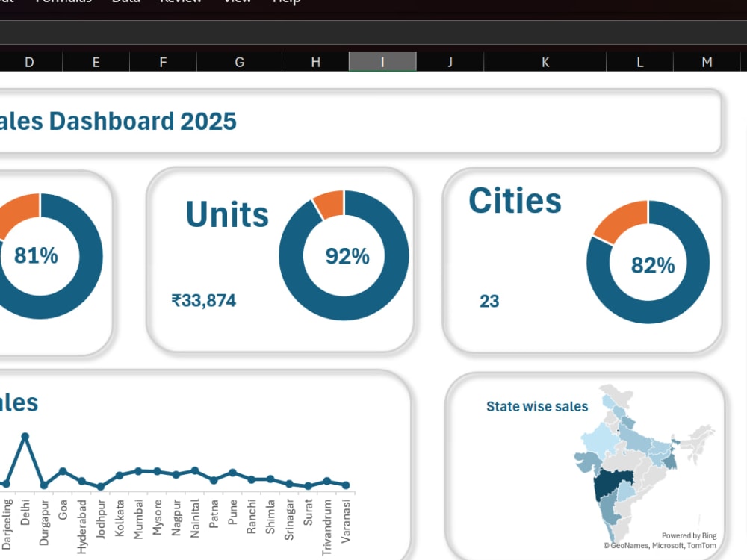The image size is (747, 560).
Task: Click the Pune axis label
Action: (x=232, y=512)
